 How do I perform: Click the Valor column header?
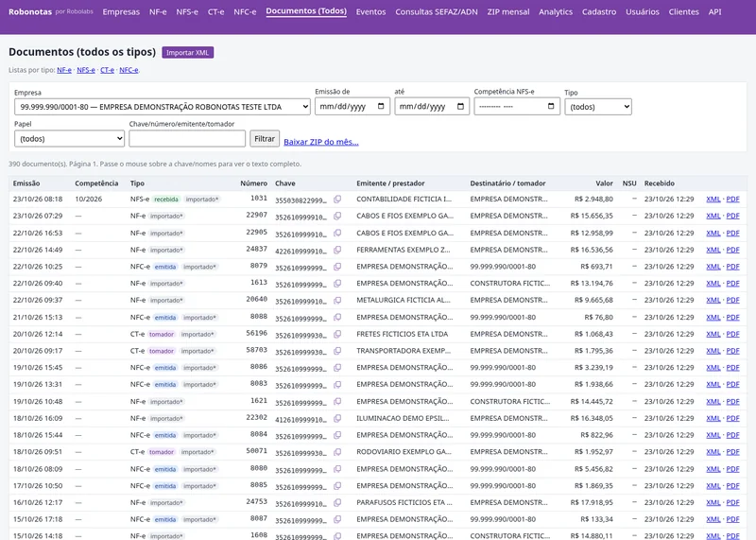pos(604,183)
